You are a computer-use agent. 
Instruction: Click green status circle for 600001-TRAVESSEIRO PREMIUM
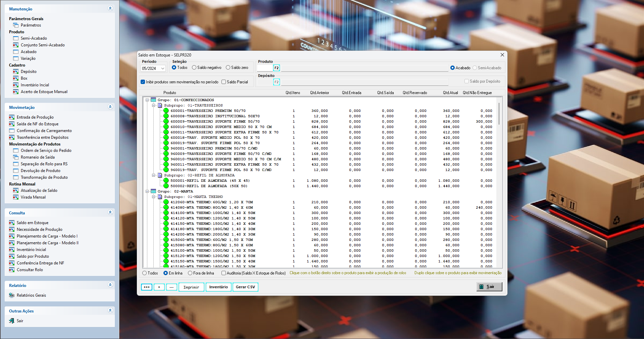(x=166, y=111)
